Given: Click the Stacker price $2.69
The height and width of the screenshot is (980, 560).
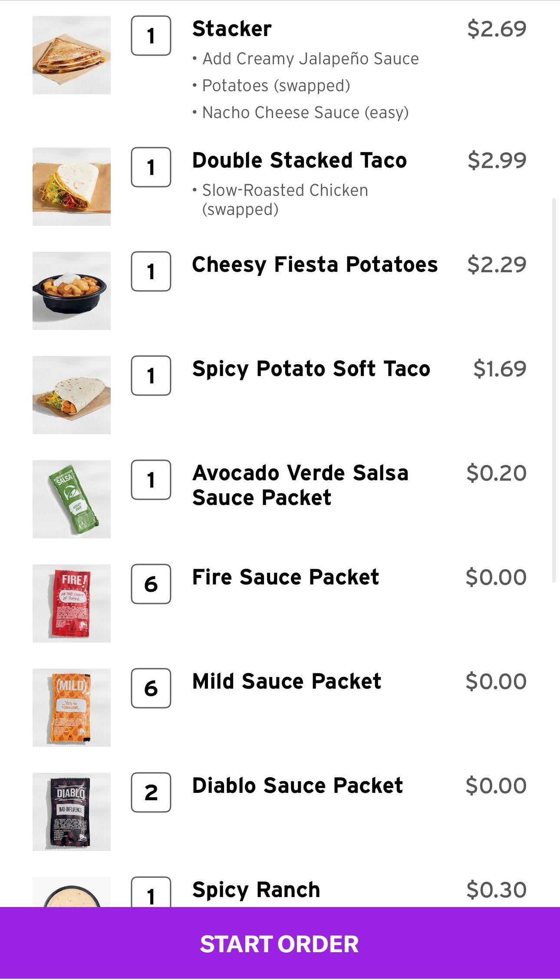Looking at the screenshot, I should [x=497, y=29].
